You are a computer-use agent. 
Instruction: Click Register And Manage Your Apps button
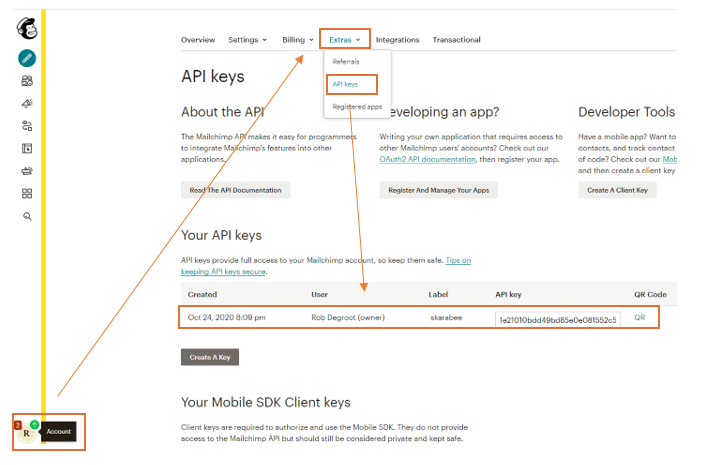(x=438, y=190)
